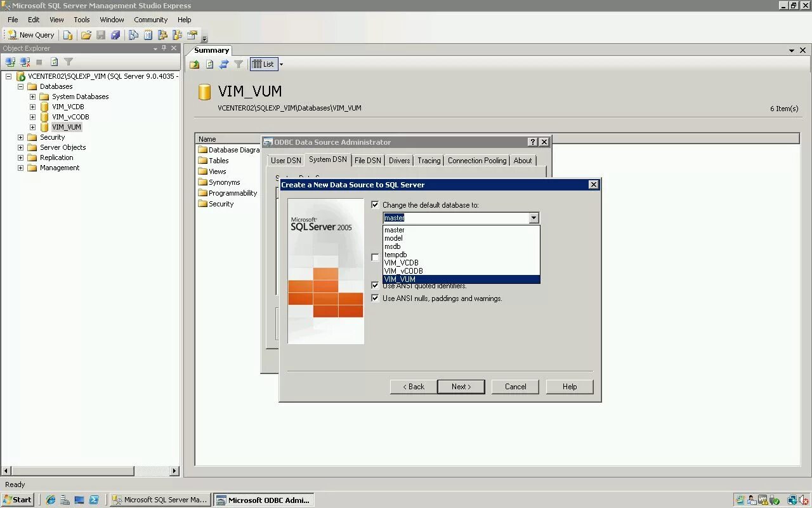Click the help question mark in ODBC Administrator
This screenshot has height=508, width=812.
point(533,142)
